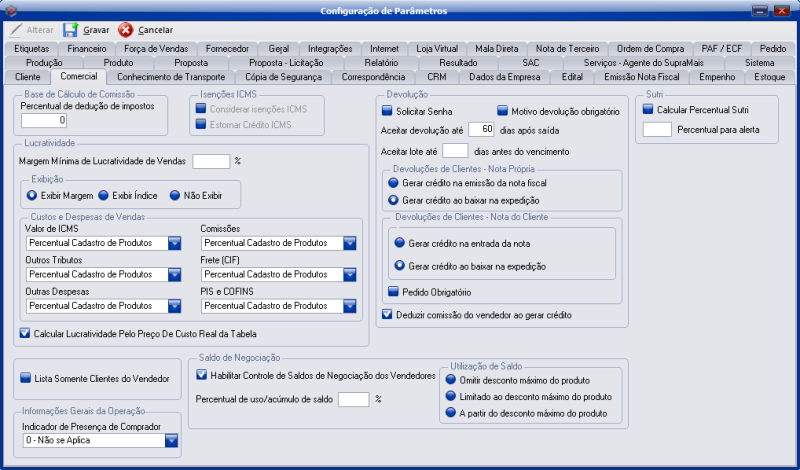The width and height of the screenshot is (800, 470).
Task: Toggle Calcular Lucratividade Pelo Preço De Custo Real
Action: tap(24, 333)
